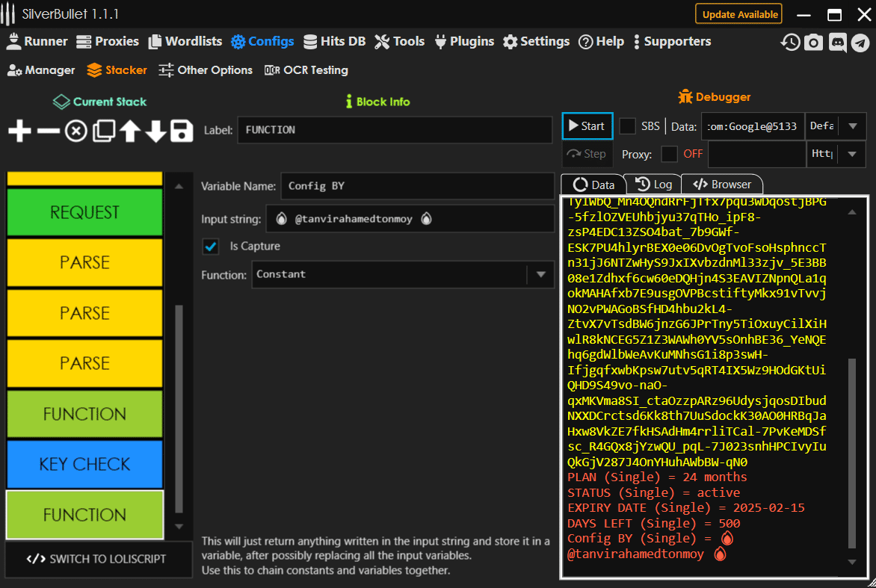Image resolution: width=876 pixels, height=588 pixels.
Task: Uncheck the Is Capture checkbox
Action: pyautogui.click(x=211, y=247)
